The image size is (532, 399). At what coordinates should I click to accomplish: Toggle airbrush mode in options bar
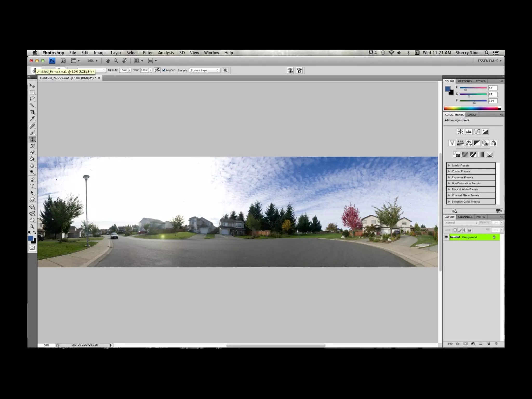[x=157, y=70]
